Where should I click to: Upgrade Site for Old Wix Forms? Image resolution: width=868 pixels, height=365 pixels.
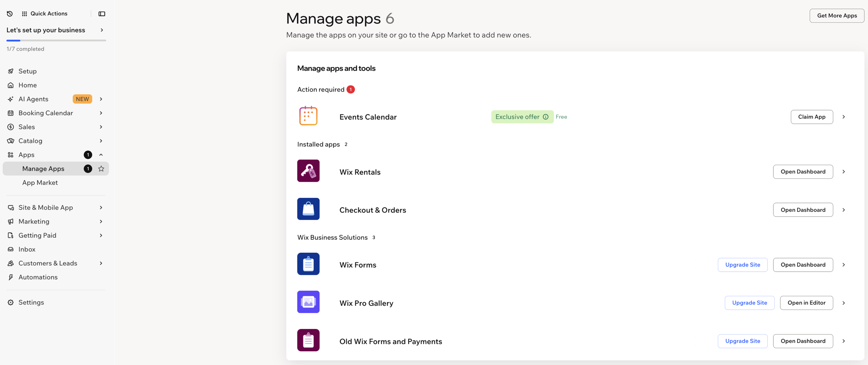743,341
